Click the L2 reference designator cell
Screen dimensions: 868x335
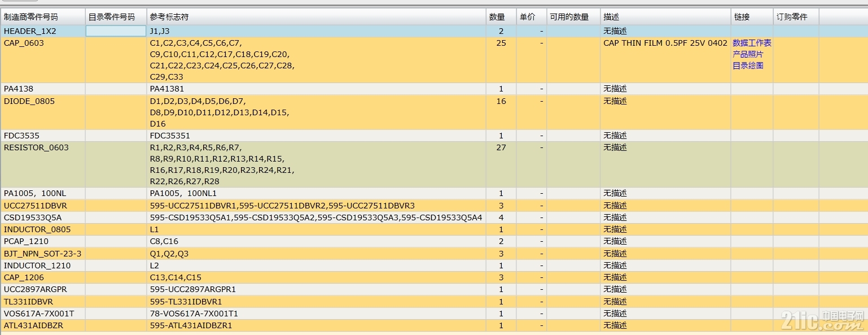tap(317, 266)
